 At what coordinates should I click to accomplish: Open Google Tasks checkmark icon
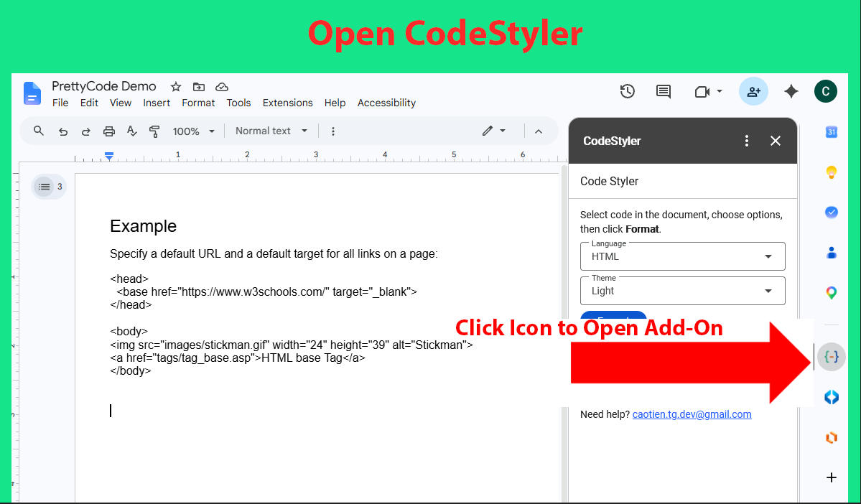832,212
